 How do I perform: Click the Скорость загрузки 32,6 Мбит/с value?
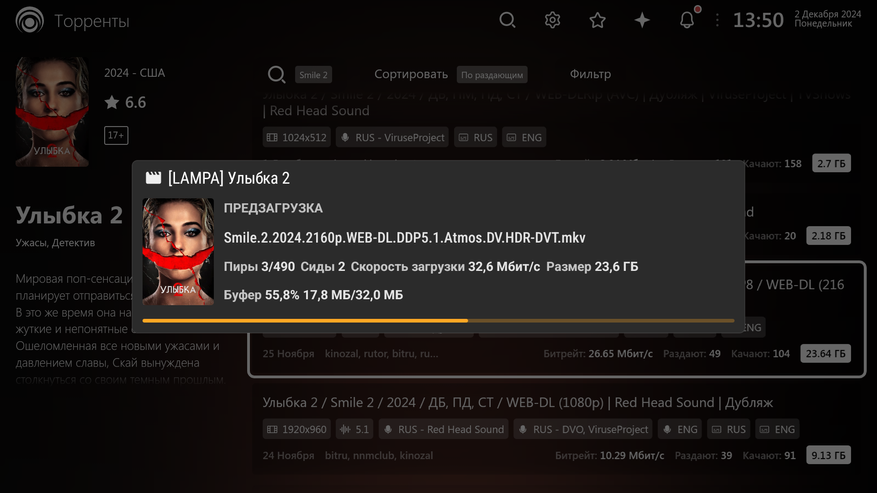[x=445, y=267]
